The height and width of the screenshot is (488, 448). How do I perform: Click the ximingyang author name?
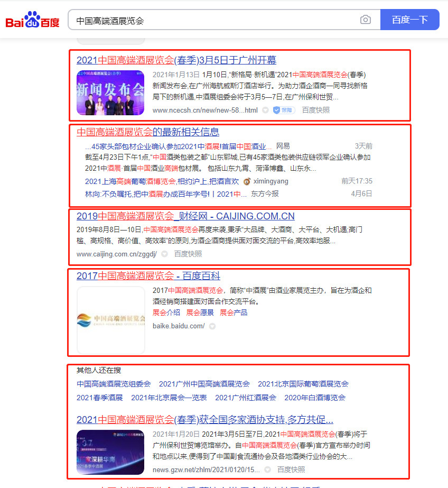pos(271,181)
